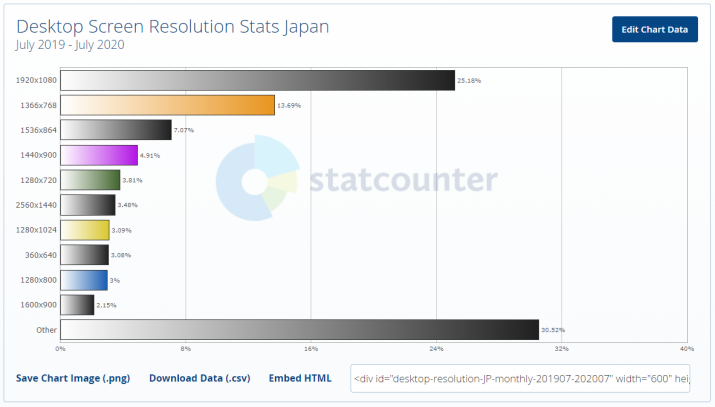Viewport: 715px width, 407px height.
Task: Click the magenta 1440x900 bar
Action: [x=98, y=155]
